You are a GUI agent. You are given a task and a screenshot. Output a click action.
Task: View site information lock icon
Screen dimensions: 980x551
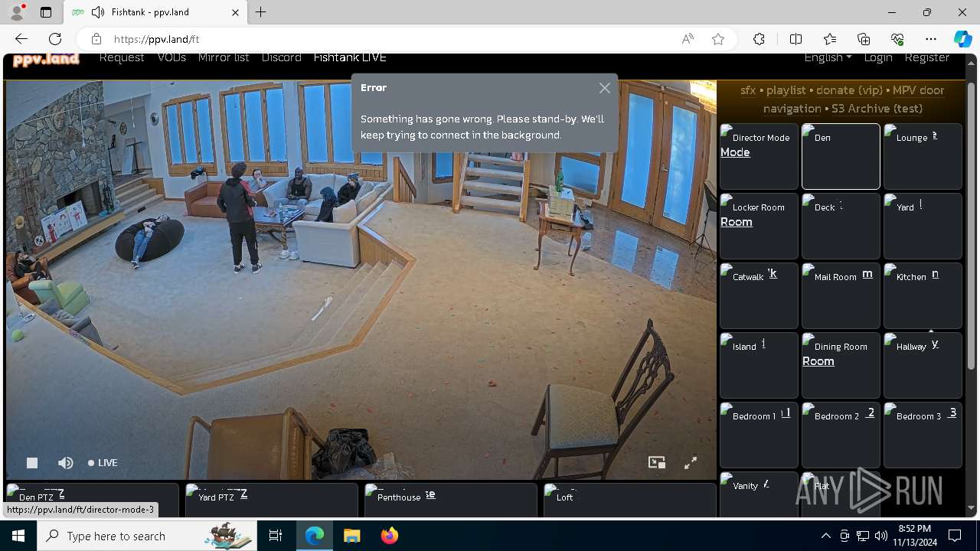96,39
